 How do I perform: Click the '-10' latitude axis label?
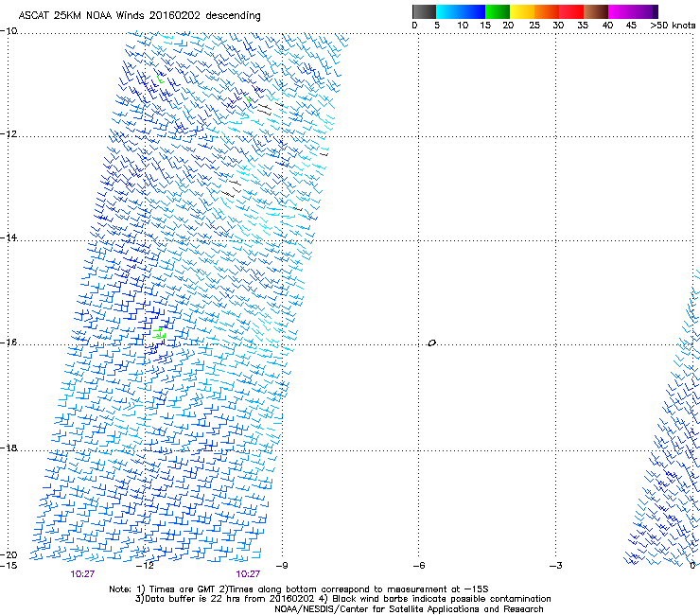(x=9, y=31)
